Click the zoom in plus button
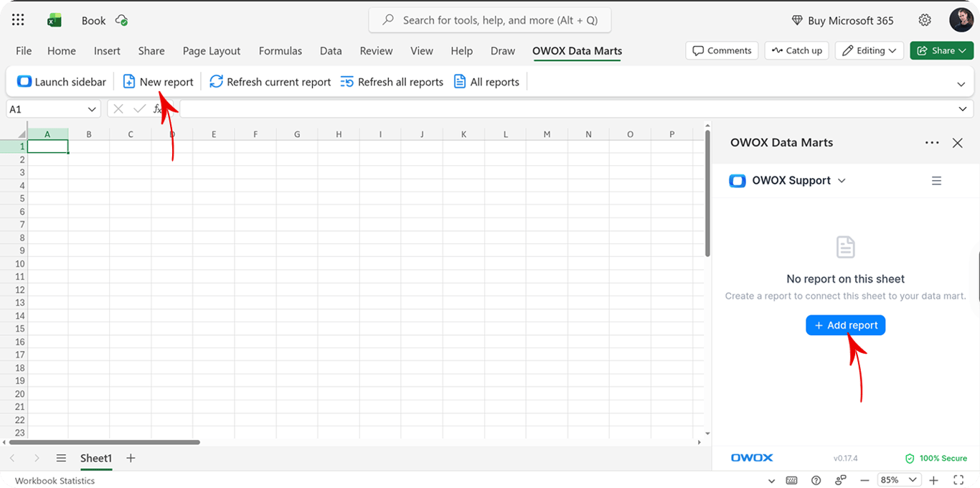Viewport: 980px width, 488px height. click(x=933, y=480)
